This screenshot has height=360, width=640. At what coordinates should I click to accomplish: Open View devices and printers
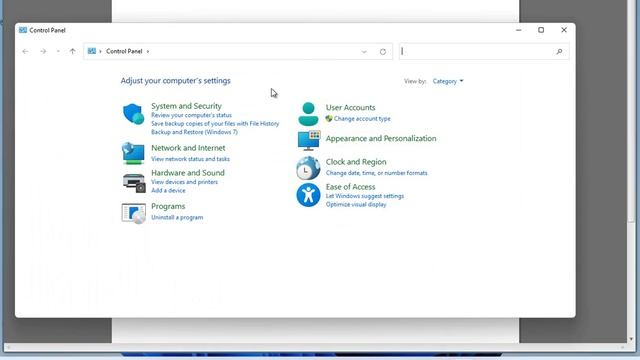(x=184, y=182)
